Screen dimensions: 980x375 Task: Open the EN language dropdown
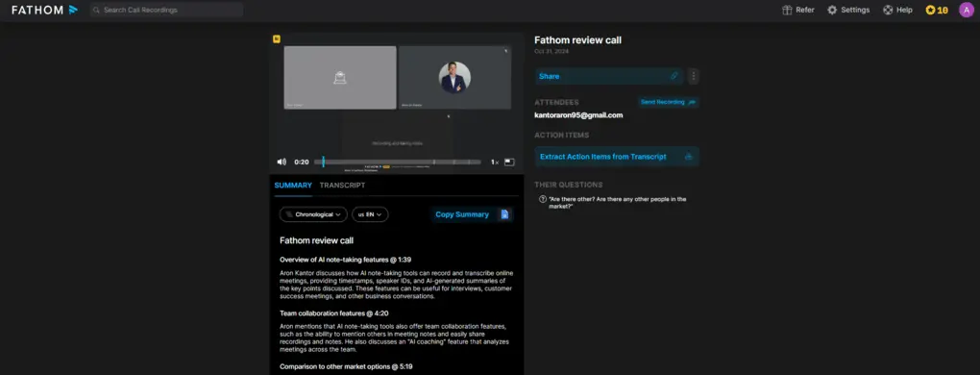pos(370,214)
